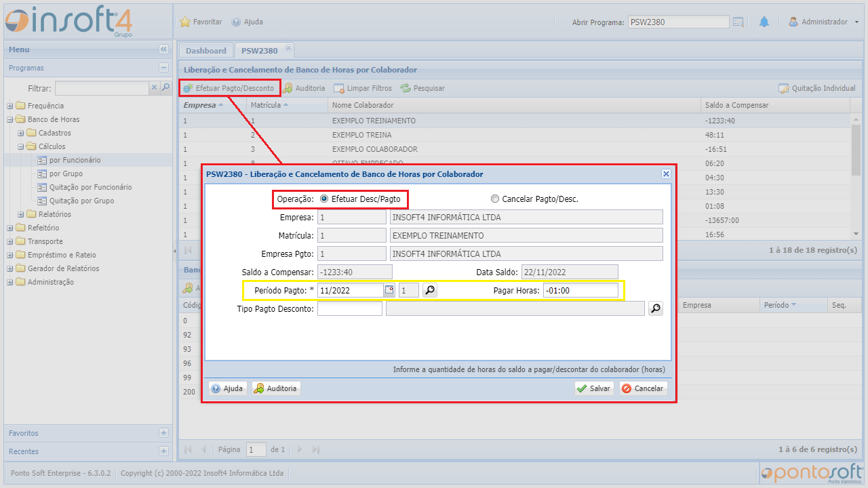The width and height of the screenshot is (868, 488).
Task: Click the Tipo Pagto Desconto lookup magnifier
Action: pyautogui.click(x=655, y=308)
